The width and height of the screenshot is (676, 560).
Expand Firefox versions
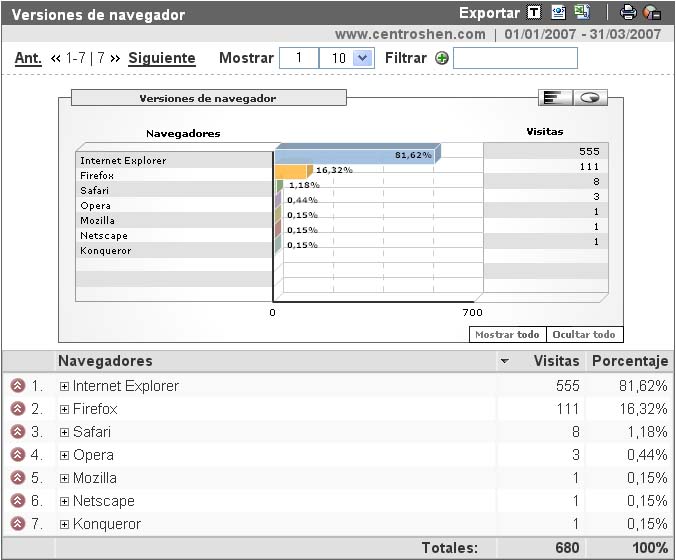pos(64,409)
